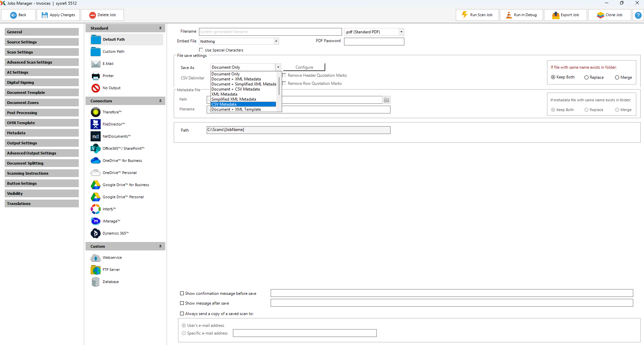Click the PDF Password input field
The image size is (644, 345).
(374, 41)
